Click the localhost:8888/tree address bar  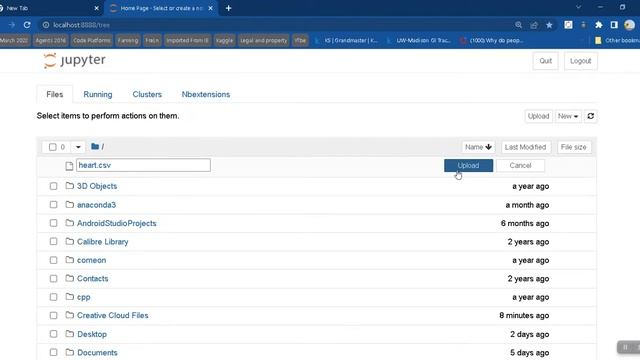tap(278, 25)
